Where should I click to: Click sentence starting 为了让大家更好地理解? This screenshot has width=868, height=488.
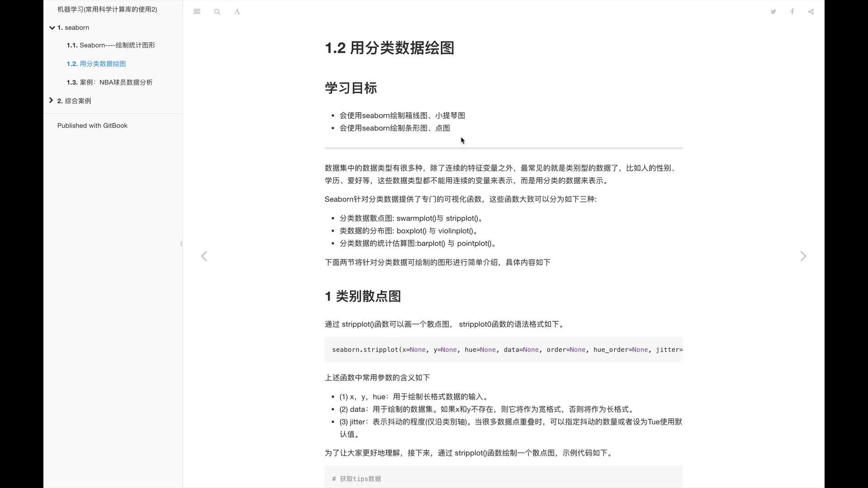[x=470, y=453]
